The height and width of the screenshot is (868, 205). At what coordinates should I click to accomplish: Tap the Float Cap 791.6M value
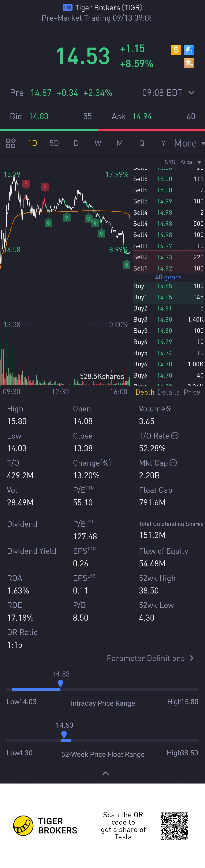(x=152, y=502)
